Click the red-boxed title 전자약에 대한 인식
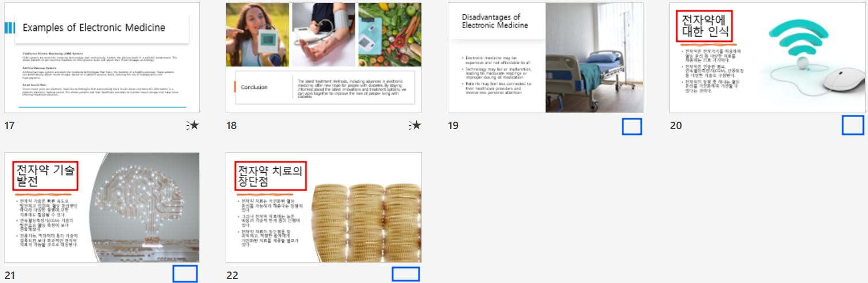868x283 pixels. click(x=706, y=26)
